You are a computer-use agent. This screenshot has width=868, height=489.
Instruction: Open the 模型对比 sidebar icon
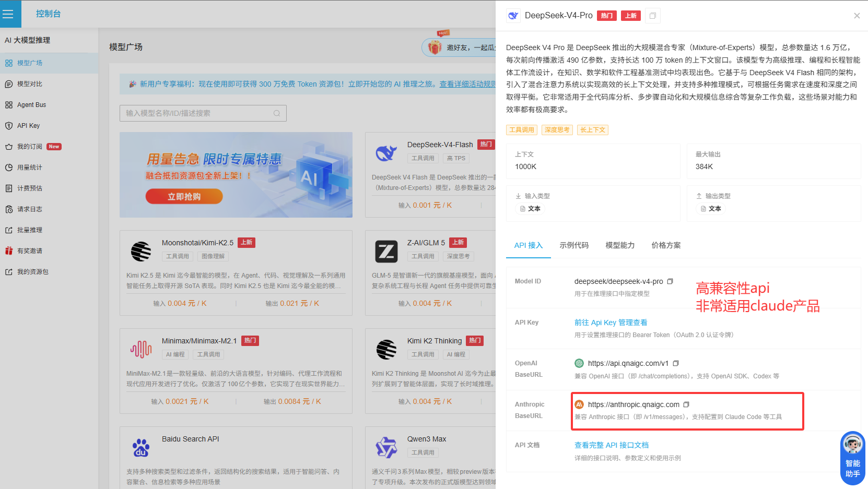click(x=9, y=84)
